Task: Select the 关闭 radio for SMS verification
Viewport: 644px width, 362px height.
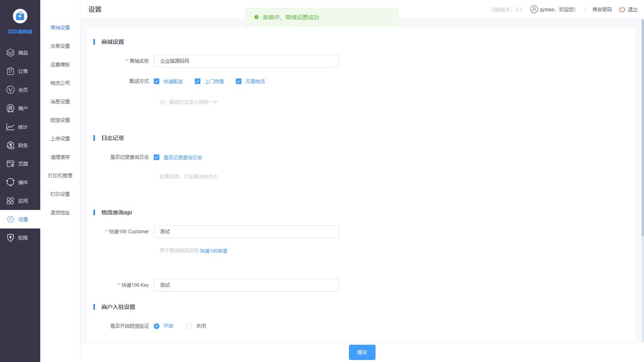Action: pos(189,326)
